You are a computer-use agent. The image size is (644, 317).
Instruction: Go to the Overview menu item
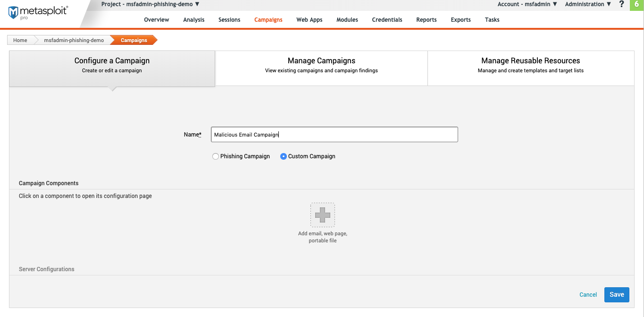pyautogui.click(x=157, y=20)
